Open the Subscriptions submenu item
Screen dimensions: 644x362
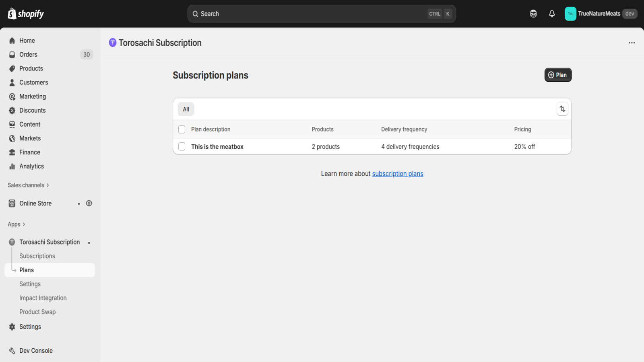37,256
